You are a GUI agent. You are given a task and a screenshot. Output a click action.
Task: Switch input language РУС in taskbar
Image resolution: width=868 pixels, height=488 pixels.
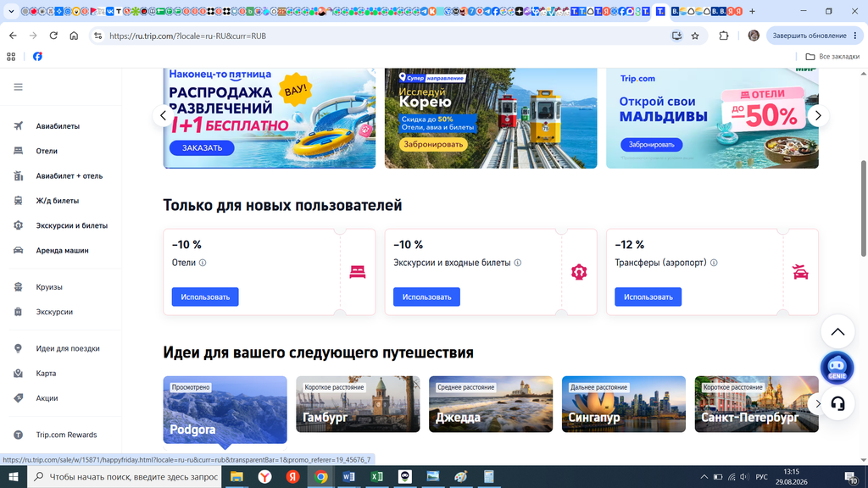click(762, 477)
